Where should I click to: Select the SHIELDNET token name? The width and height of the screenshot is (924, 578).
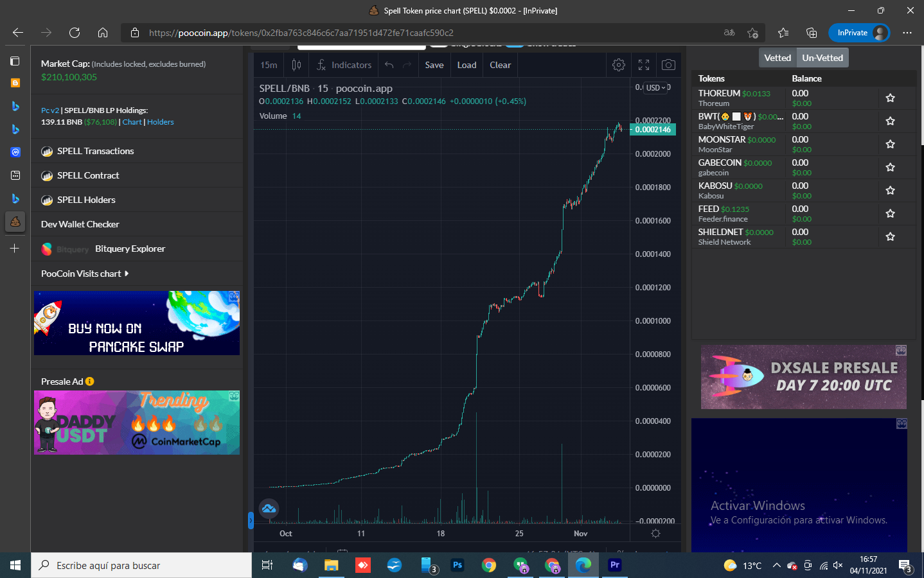pyautogui.click(x=720, y=232)
